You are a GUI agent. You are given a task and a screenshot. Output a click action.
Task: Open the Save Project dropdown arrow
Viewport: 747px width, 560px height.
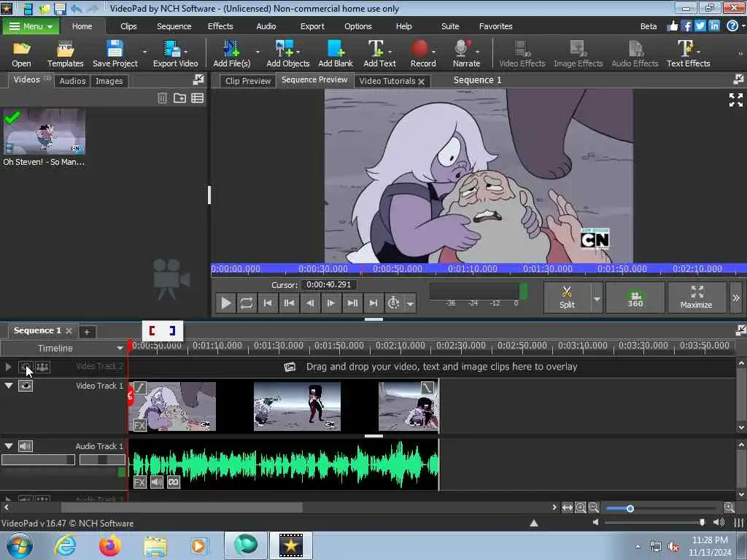[x=144, y=52]
